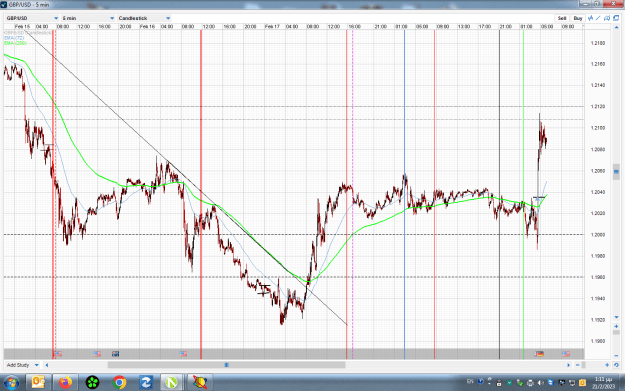Click vertical zoom out minus button
Image resolution: width=625 pixels, height=391 pixels.
[x=616, y=356]
